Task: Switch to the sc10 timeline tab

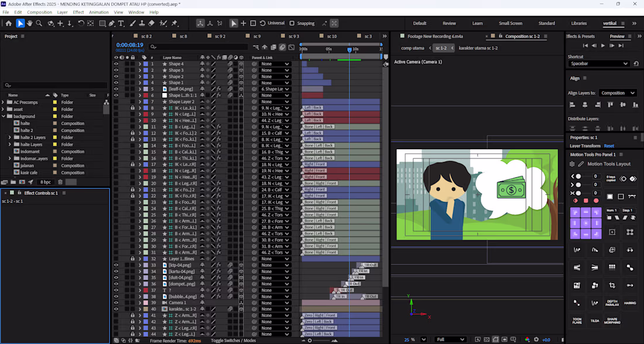Action: (x=332, y=36)
